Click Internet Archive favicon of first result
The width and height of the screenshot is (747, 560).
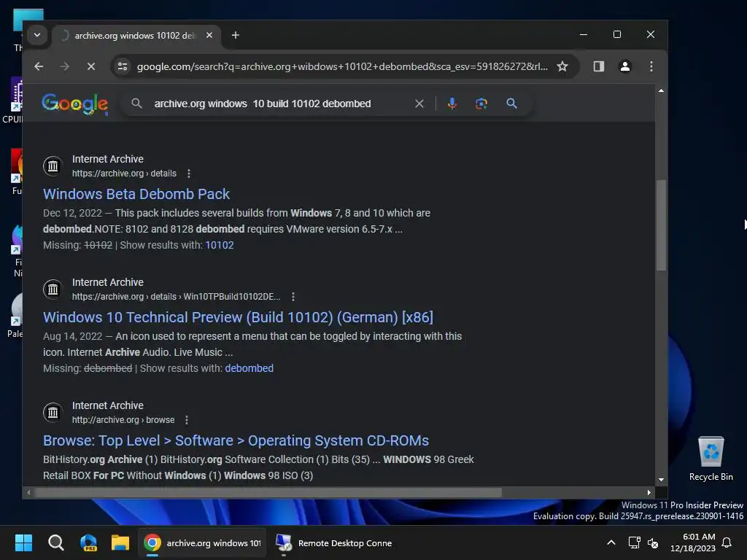53,166
